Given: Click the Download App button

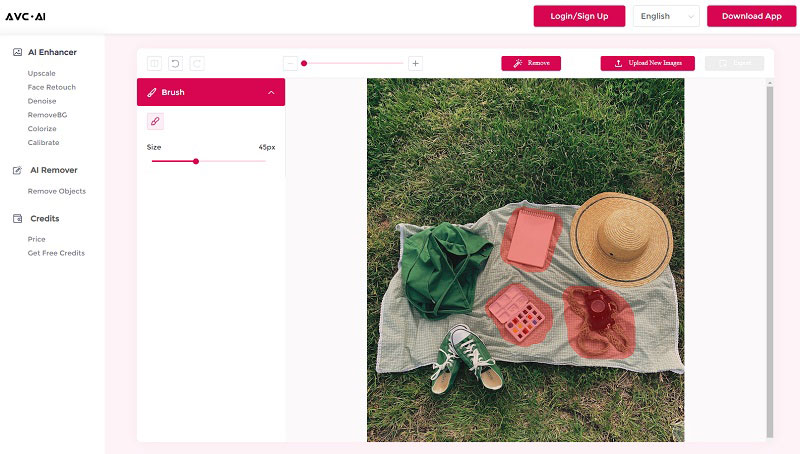Looking at the screenshot, I should point(752,16).
